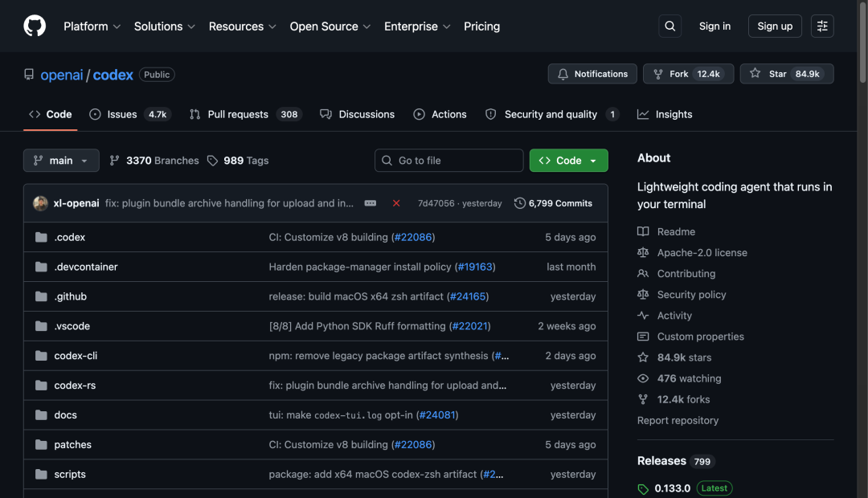
Task: Click the .devcontainer folder icon
Action: (41, 267)
